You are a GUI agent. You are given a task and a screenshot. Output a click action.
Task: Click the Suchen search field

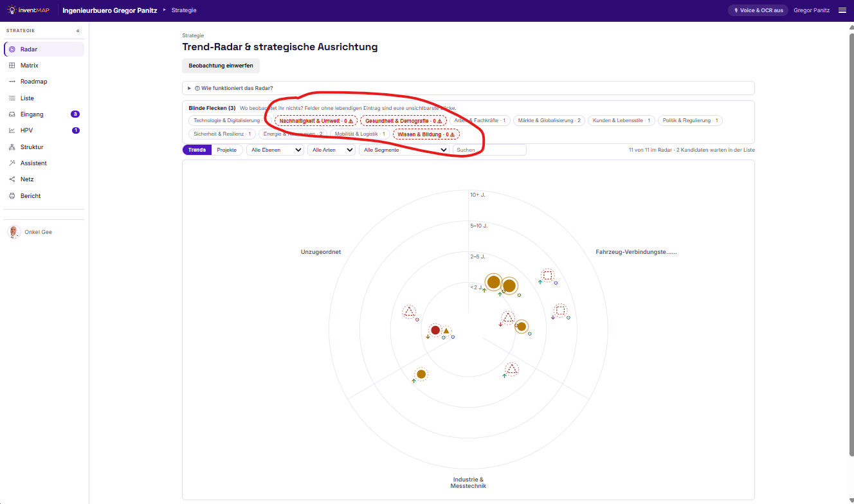(489, 150)
